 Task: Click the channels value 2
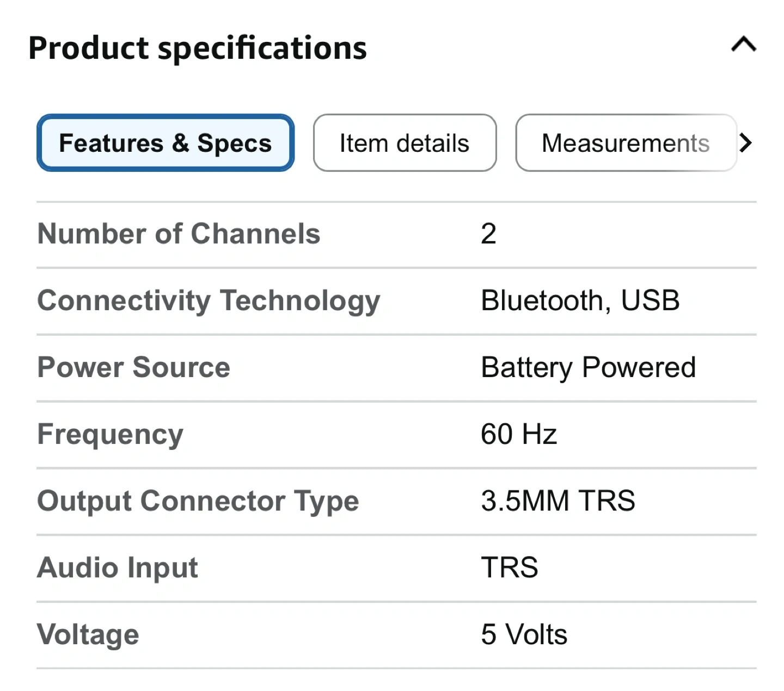488,234
